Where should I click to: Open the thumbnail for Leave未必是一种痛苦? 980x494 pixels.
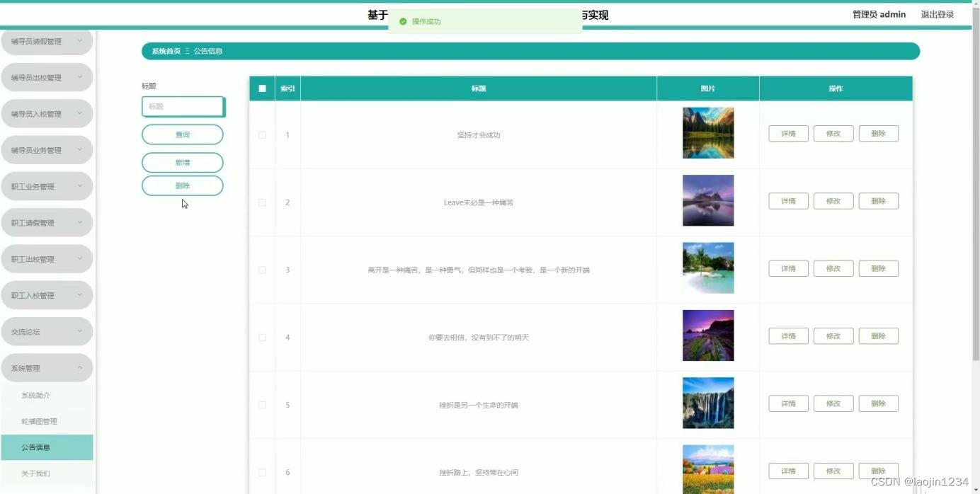click(x=708, y=200)
